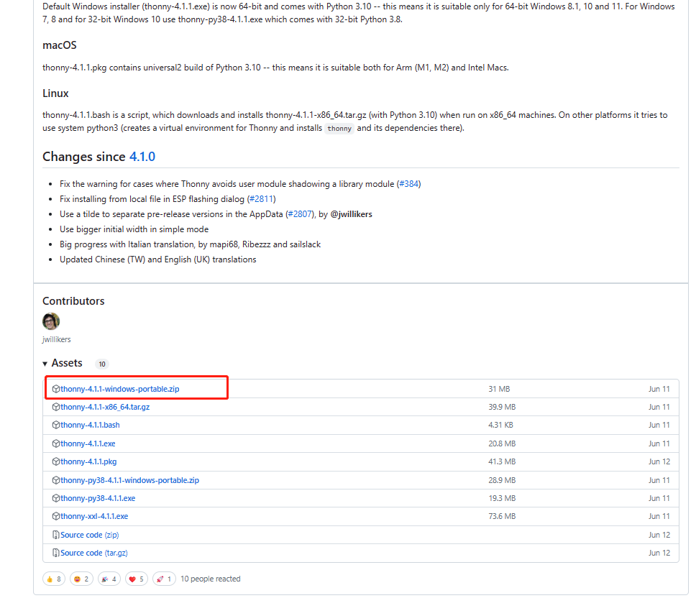696x616 pixels.
Task: Click the Jun 12 date of thonny-4.1.1.pkg
Action: 659,462
